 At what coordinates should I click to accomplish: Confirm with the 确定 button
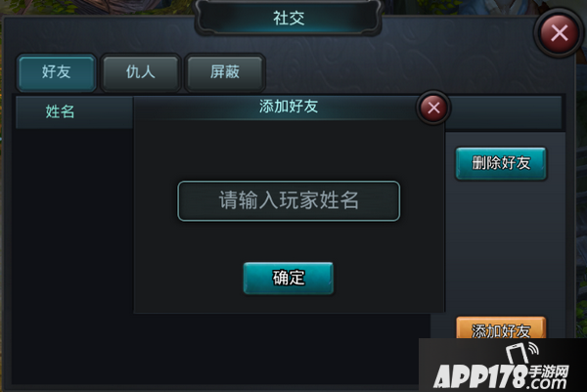[x=289, y=278]
